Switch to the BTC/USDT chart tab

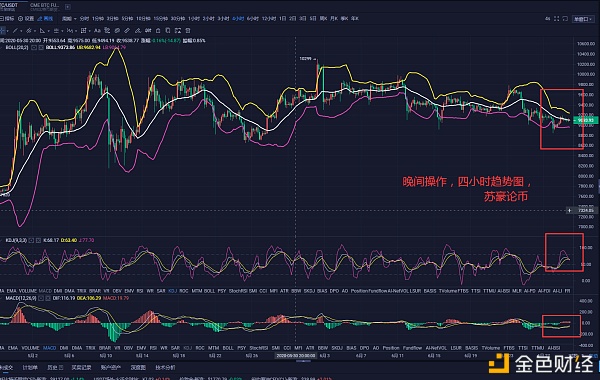pos(10,6)
